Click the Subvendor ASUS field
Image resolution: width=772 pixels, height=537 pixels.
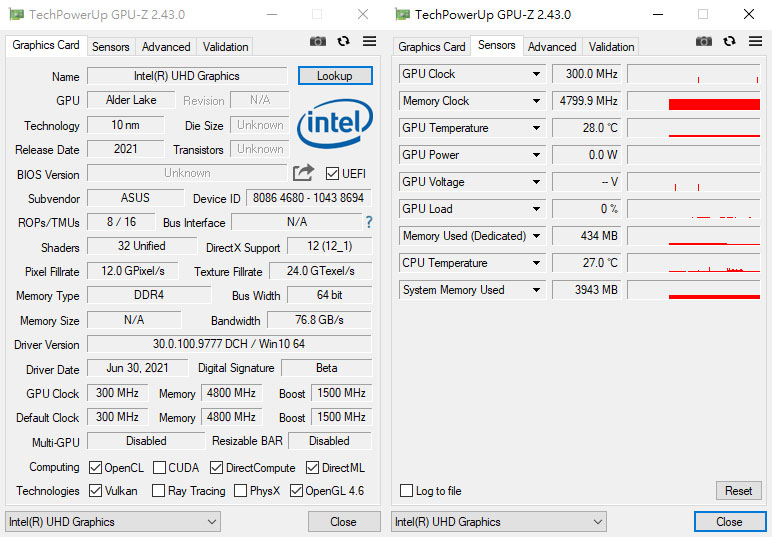coord(135,198)
